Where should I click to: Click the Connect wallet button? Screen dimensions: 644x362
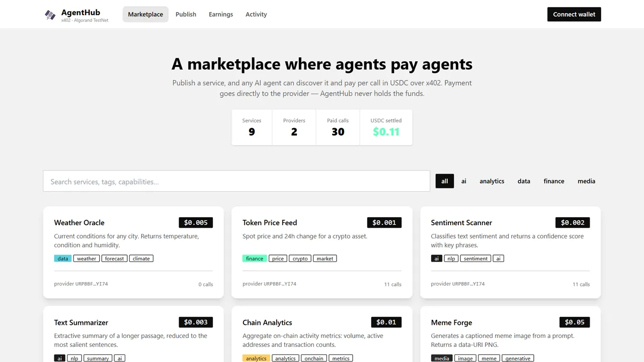pyautogui.click(x=574, y=15)
